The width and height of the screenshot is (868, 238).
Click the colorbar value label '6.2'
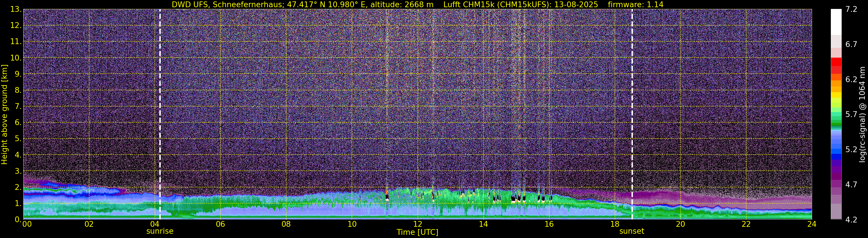click(x=851, y=79)
